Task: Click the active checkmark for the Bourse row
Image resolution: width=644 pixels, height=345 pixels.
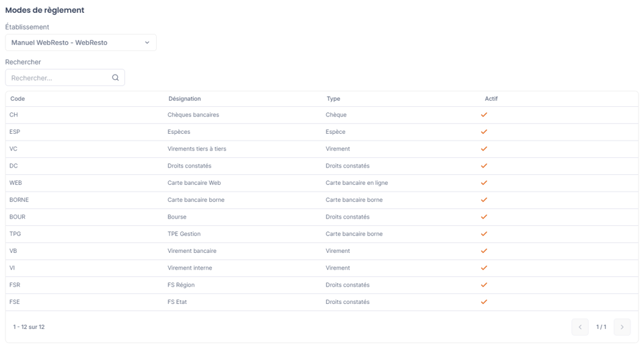Action: (x=484, y=217)
